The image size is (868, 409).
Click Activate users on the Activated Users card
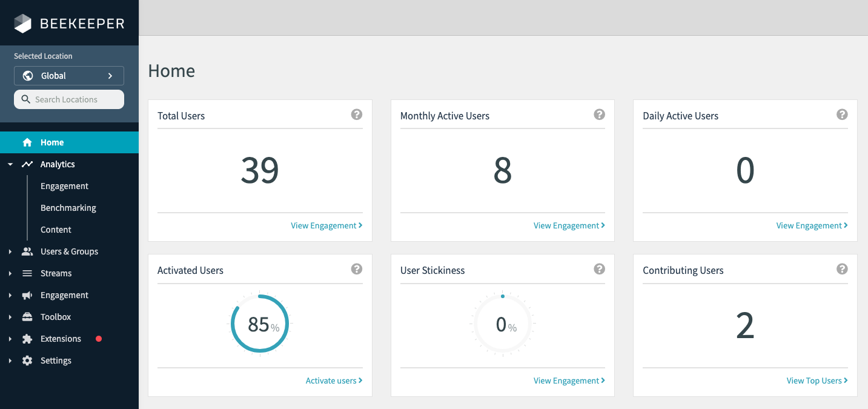[x=334, y=380]
